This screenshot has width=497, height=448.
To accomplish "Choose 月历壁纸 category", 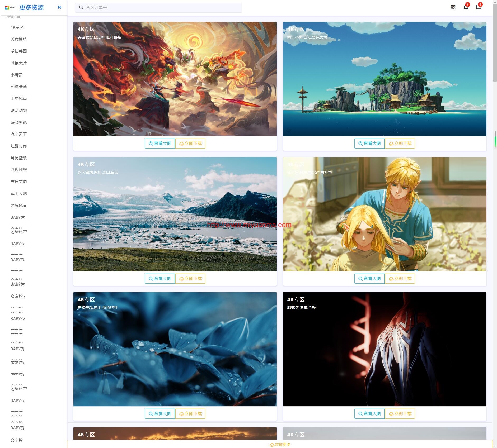I will pos(18,158).
